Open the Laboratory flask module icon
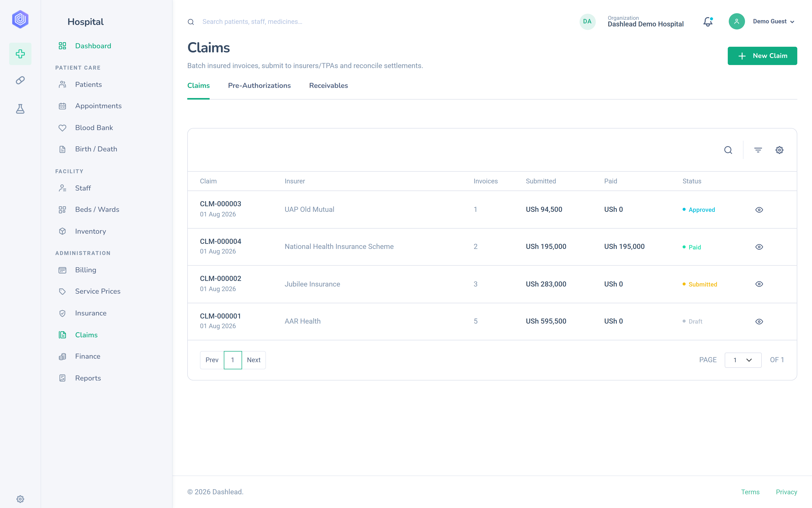 coord(20,109)
